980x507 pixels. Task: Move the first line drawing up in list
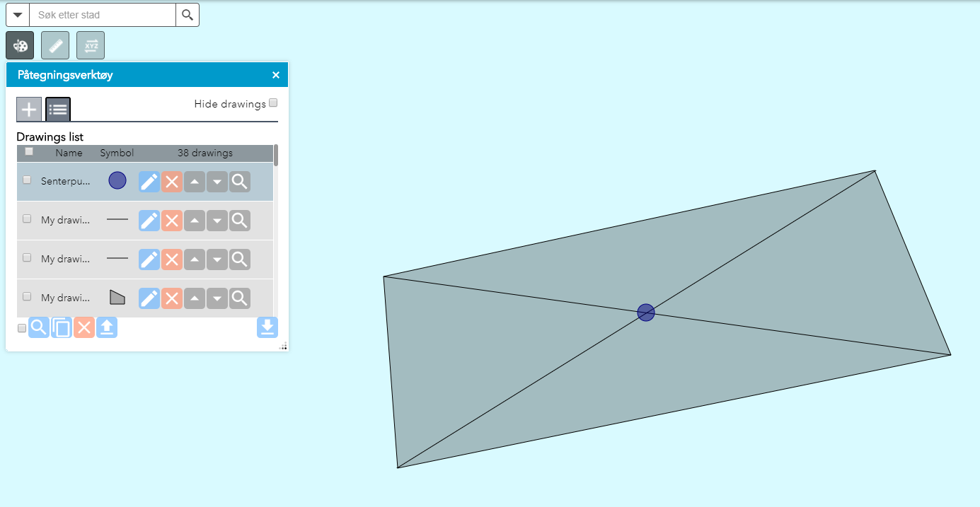(x=195, y=221)
